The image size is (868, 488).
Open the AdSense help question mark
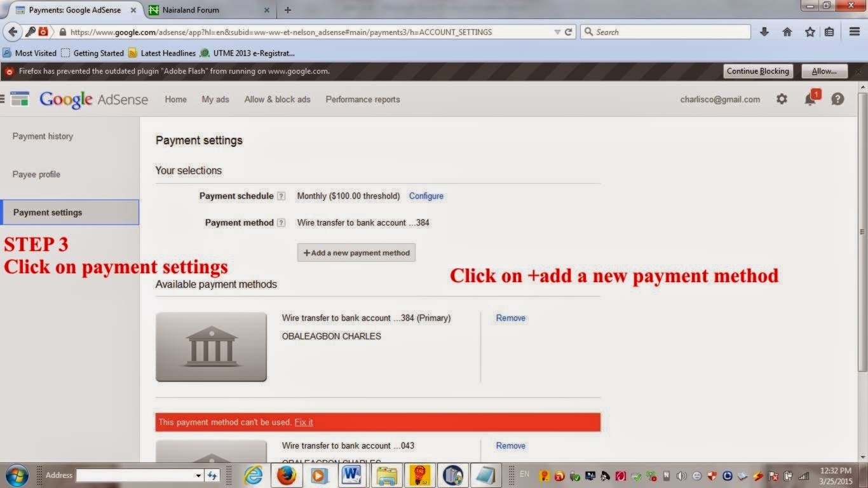[837, 99]
